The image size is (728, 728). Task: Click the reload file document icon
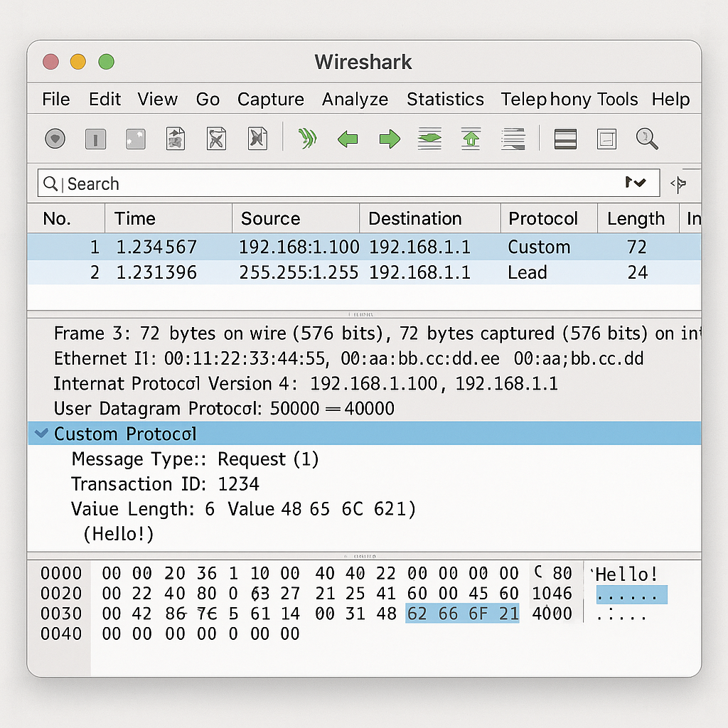(257, 139)
